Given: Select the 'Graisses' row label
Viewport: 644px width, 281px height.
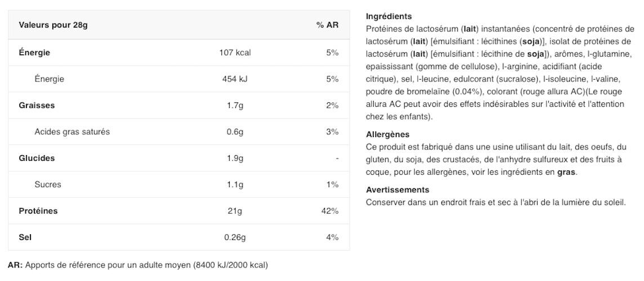Looking at the screenshot, I should coord(37,106).
